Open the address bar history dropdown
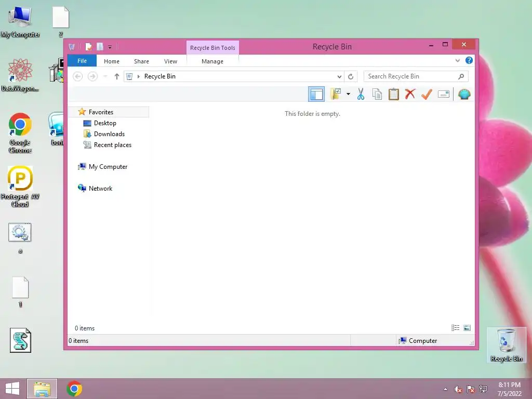Screen dimensions: 532x399 pos(339,76)
